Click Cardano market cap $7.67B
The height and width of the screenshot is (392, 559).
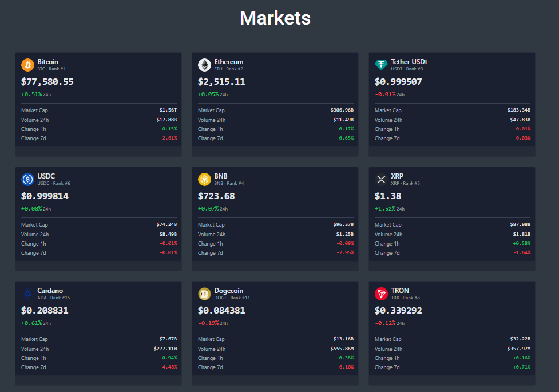pos(168,339)
